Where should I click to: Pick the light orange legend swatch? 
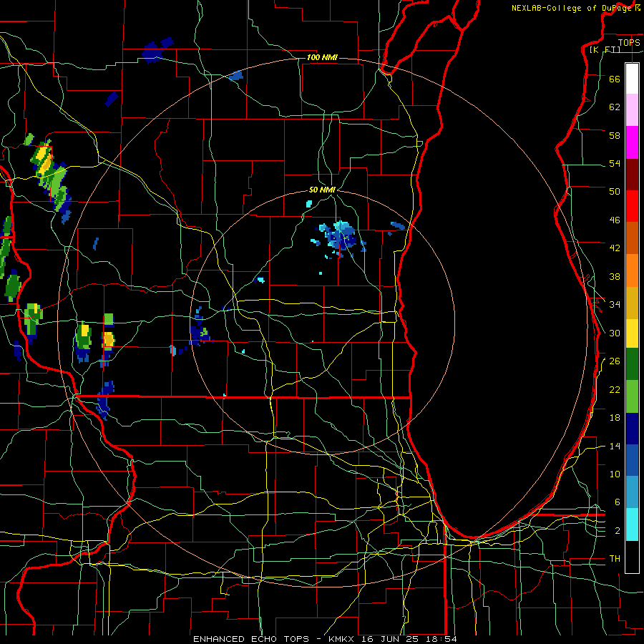[x=632, y=270]
